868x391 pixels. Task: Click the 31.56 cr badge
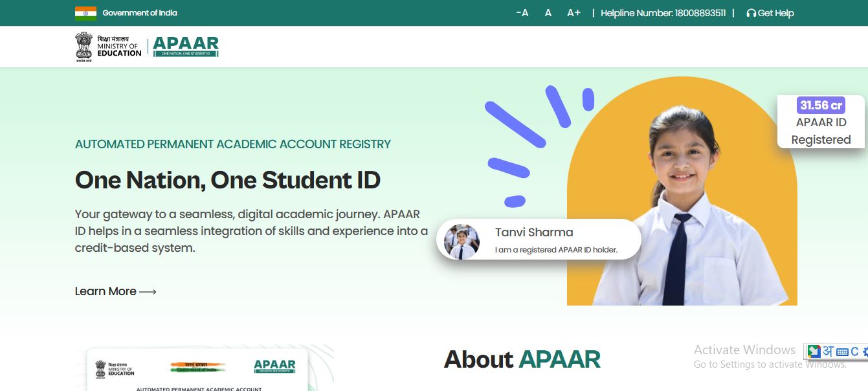pos(821,105)
